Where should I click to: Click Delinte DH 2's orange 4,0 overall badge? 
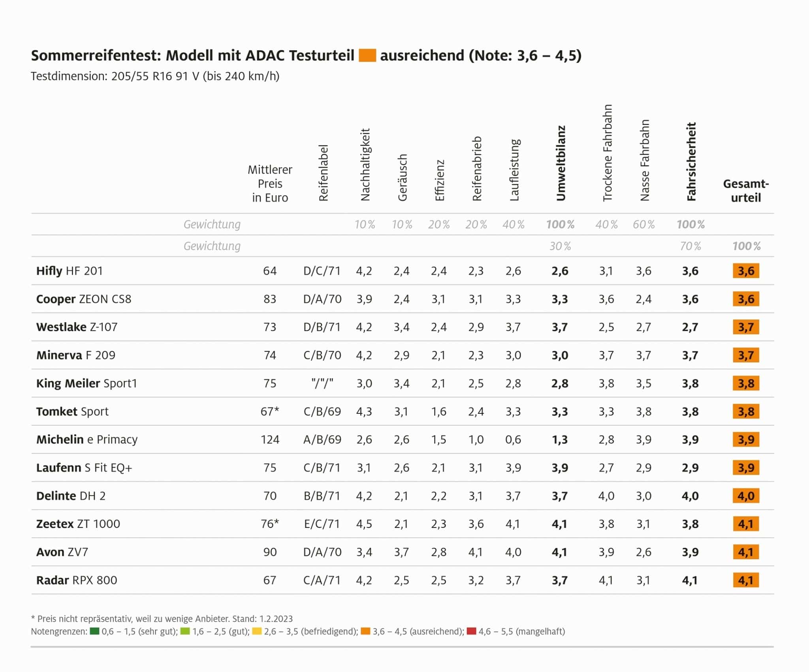(746, 496)
